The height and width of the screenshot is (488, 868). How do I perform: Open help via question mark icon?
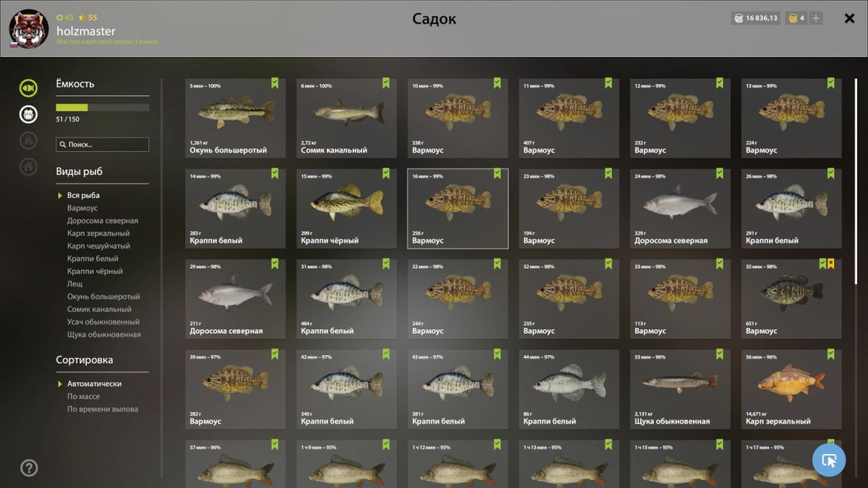29,468
